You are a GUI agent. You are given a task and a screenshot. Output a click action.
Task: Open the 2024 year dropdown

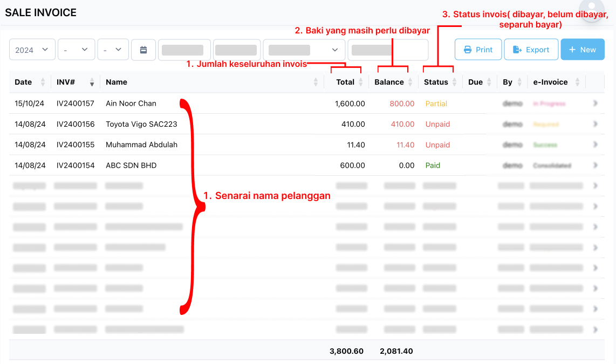coord(32,50)
